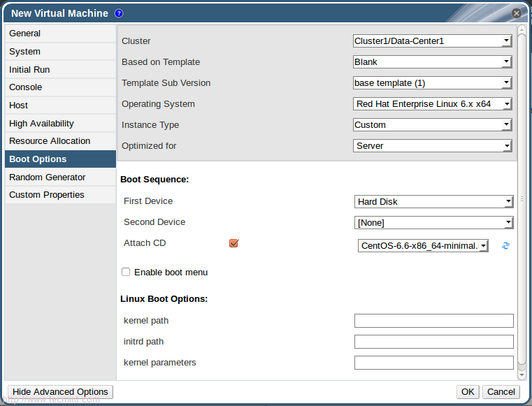Choose a Second Device from dropdown
Screen dimensions: 532x406
coord(434,223)
